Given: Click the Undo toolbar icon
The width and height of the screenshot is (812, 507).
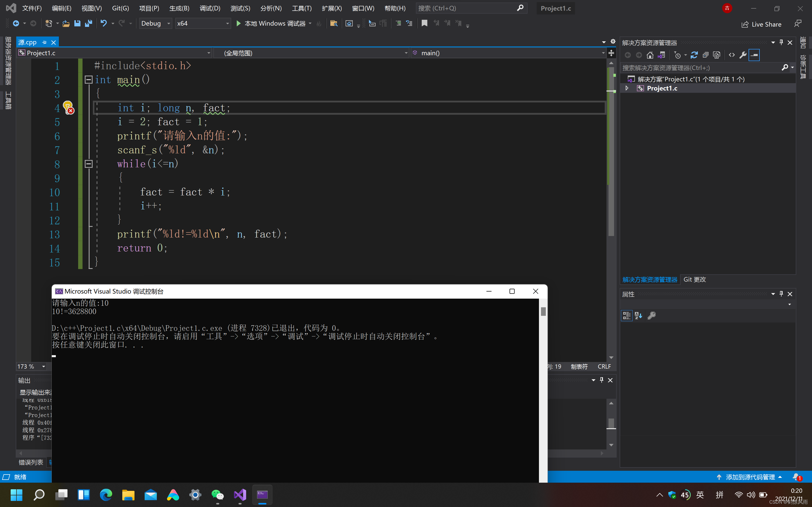Looking at the screenshot, I should click(x=104, y=24).
